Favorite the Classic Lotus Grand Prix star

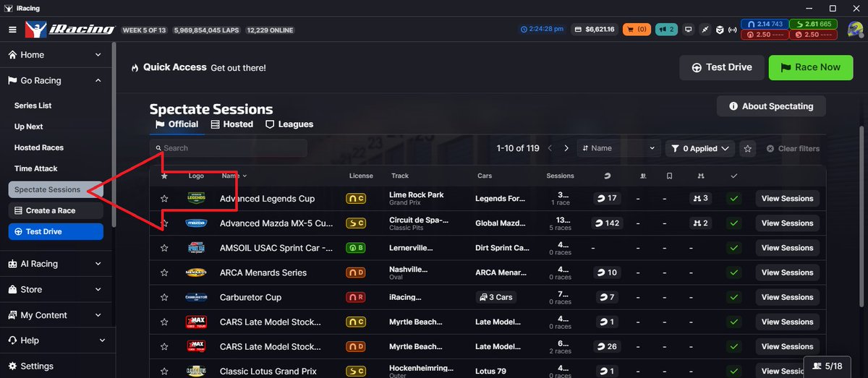[x=164, y=371]
